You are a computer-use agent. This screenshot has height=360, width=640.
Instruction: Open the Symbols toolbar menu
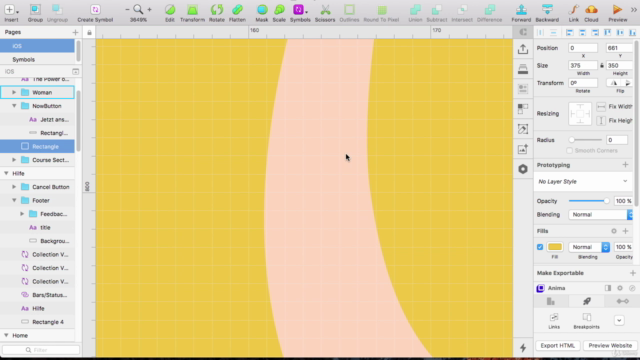pos(300,13)
